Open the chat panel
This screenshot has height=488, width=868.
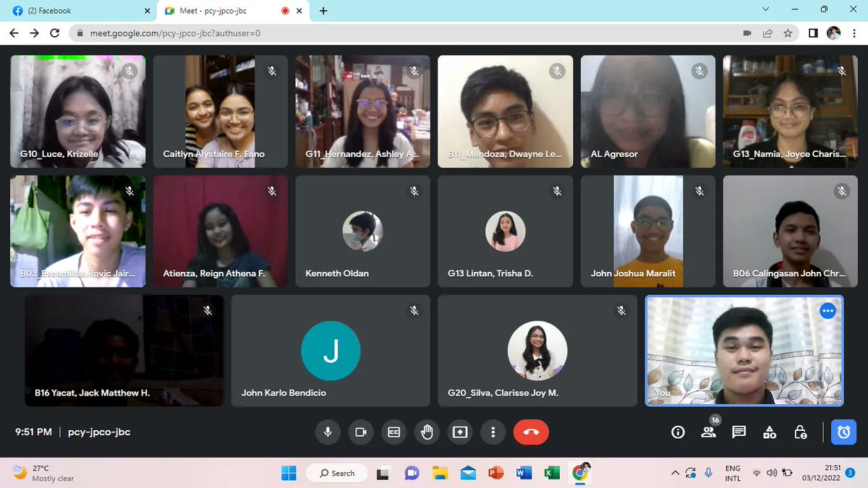point(739,432)
